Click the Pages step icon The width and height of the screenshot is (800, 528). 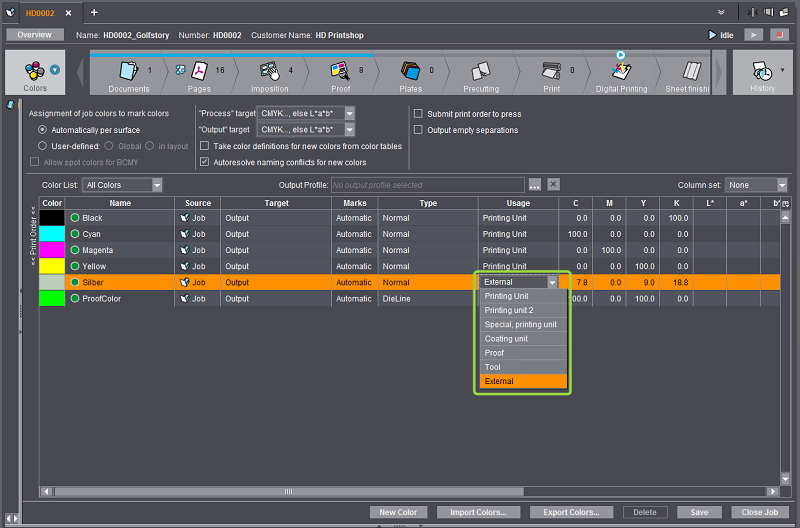tap(200, 71)
